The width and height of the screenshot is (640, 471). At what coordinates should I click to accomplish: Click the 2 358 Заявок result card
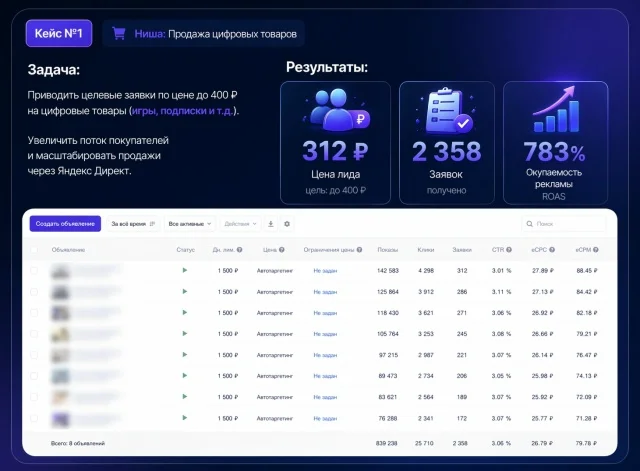447,142
